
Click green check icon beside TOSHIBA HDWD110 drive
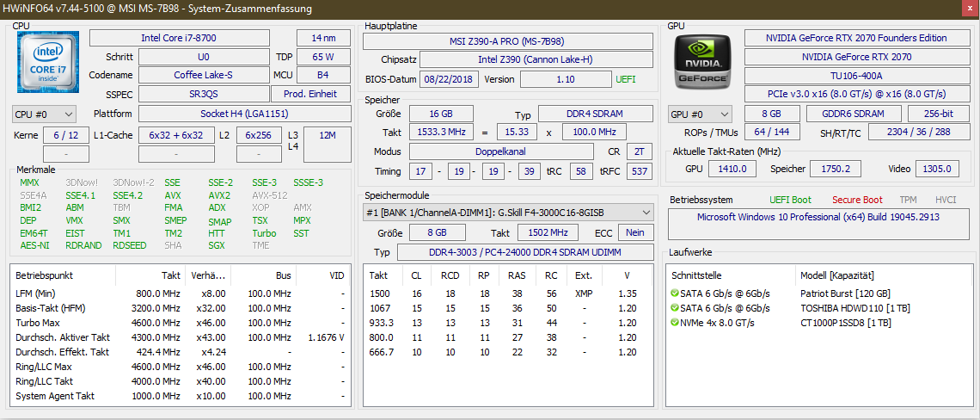point(674,308)
